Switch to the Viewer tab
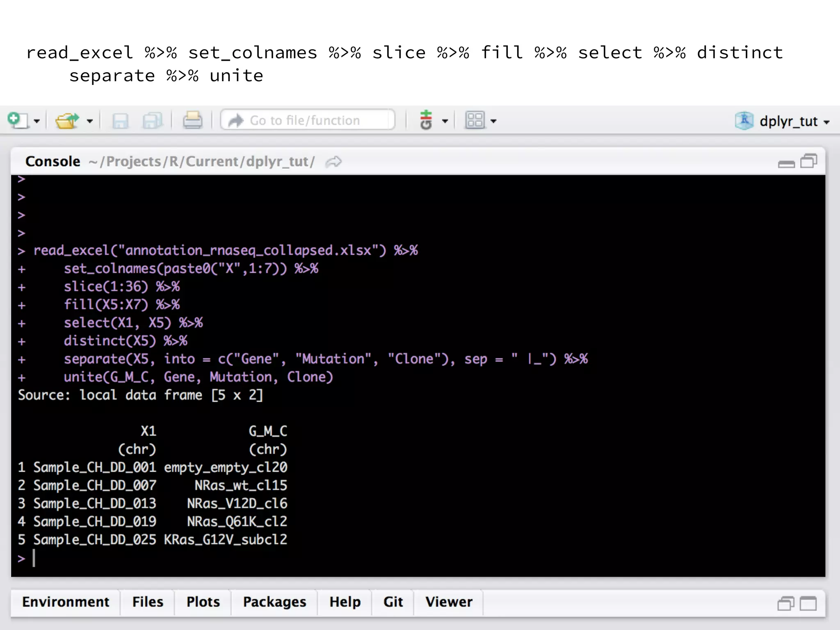Viewport: 840px width, 630px height. point(449,602)
